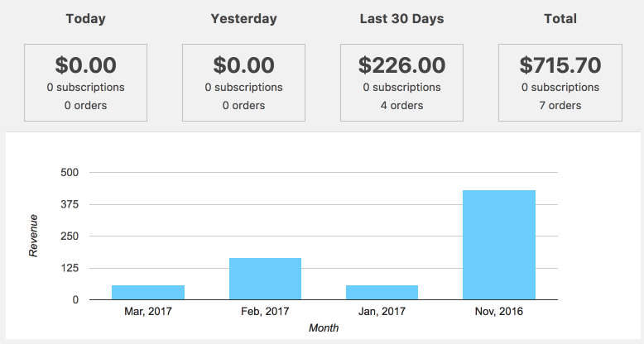Click the 4 orders text
This screenshot has width=644, height=344.
pyautogui.click(x=401, y=106)
